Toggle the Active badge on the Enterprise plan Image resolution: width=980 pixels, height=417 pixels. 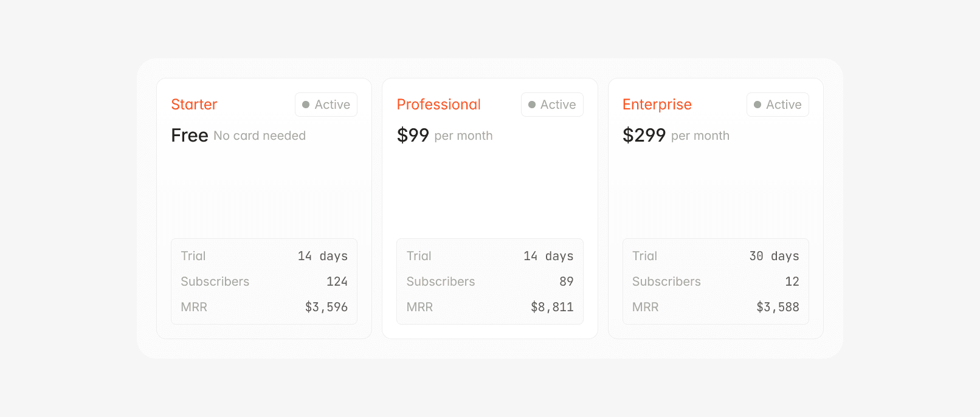[778, 104]
